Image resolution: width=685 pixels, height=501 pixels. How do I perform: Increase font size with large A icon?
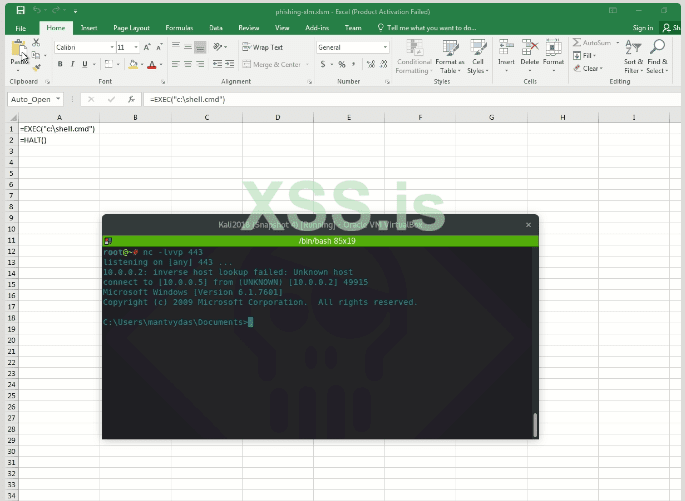pos(147,47)
